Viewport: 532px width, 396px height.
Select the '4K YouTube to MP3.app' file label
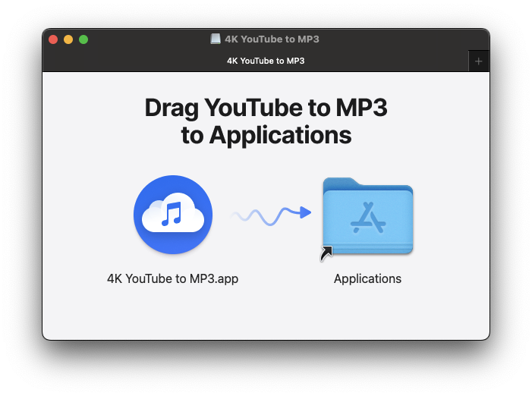tap(173, 278)
